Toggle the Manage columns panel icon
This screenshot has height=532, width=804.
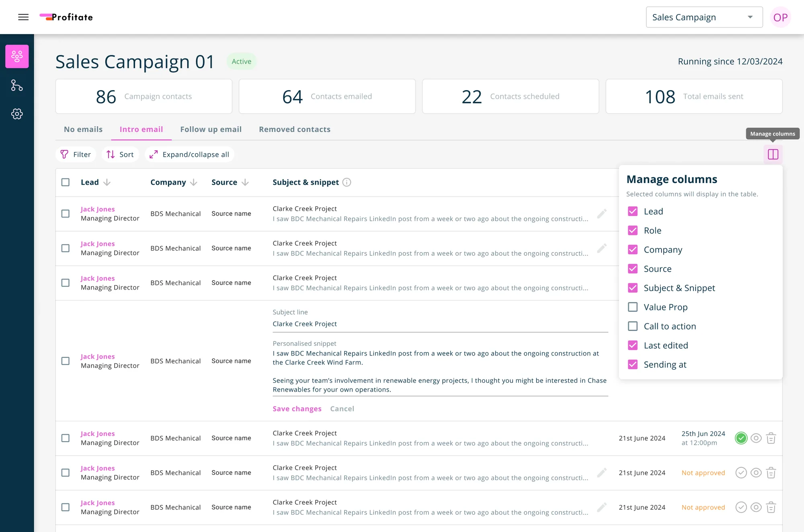point(773,154)
